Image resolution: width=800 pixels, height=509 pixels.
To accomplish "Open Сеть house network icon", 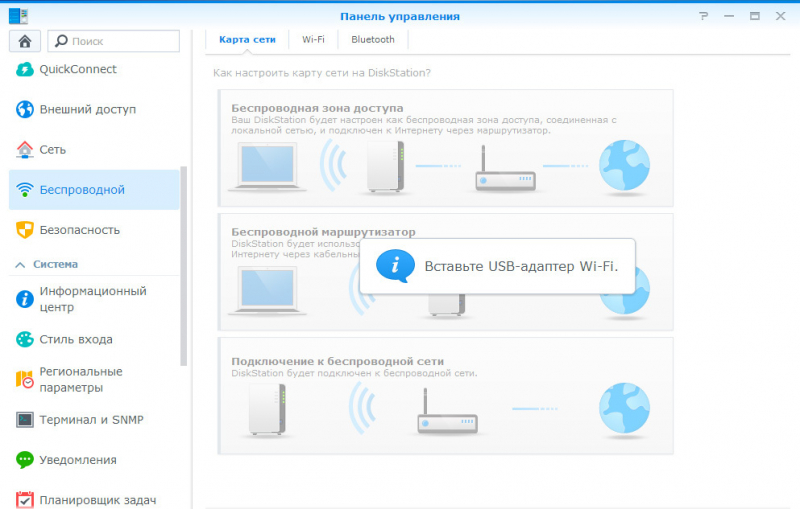I will [25, 149].
